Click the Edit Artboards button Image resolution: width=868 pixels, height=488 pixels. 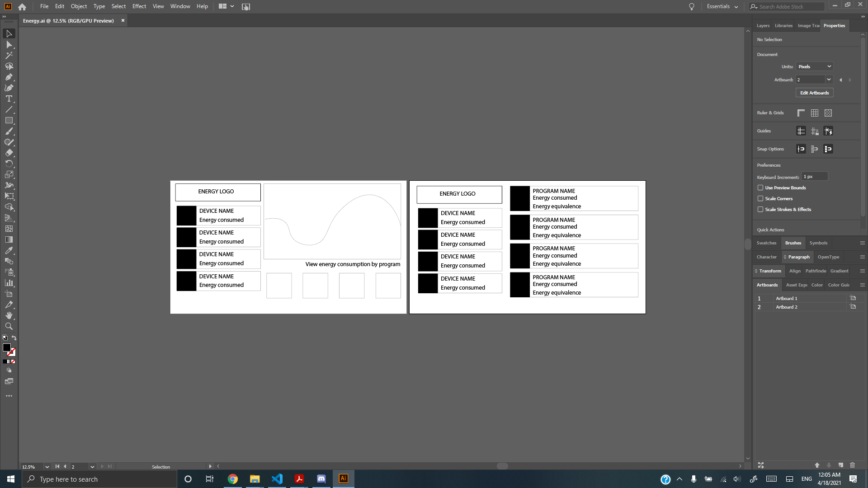click(x=814, y=93)
